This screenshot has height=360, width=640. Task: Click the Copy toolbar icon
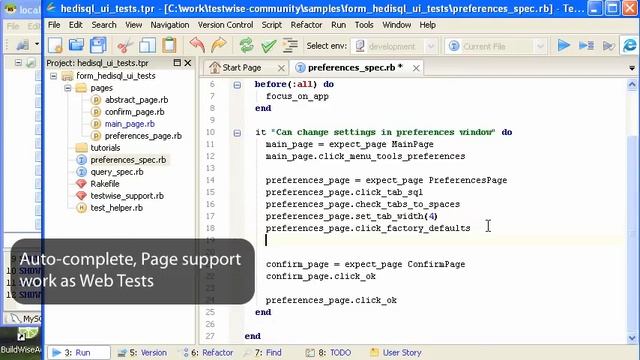(x=147, y=45)
